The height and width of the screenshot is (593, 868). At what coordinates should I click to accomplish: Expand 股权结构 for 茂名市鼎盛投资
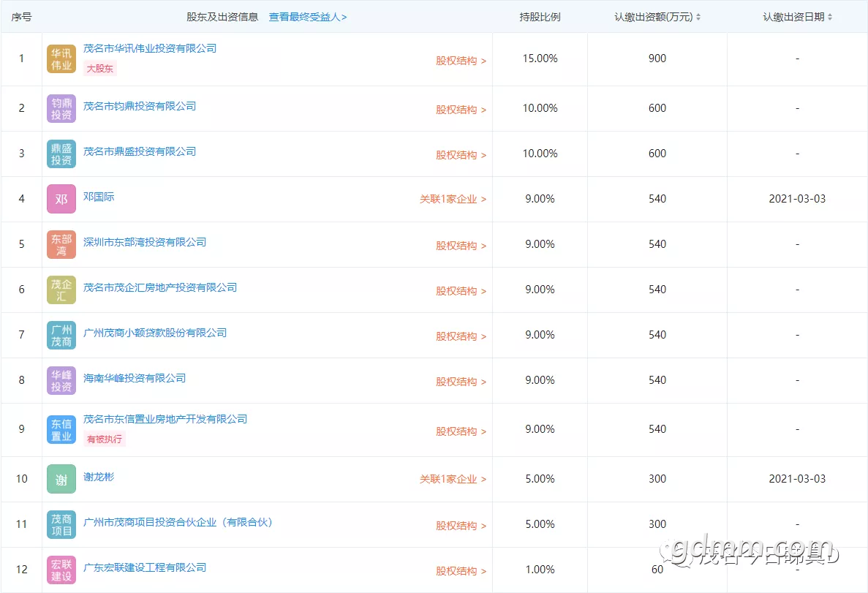click(461, 155)
